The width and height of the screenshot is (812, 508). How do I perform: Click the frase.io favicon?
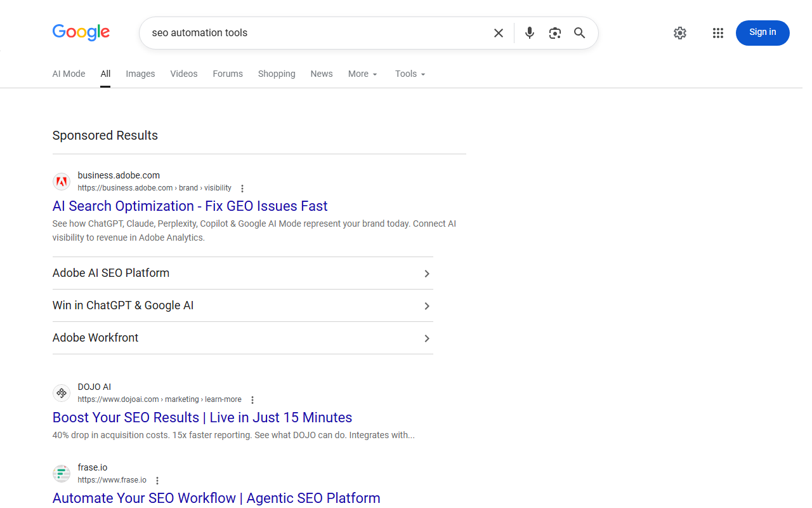click(x=62, y=474)
